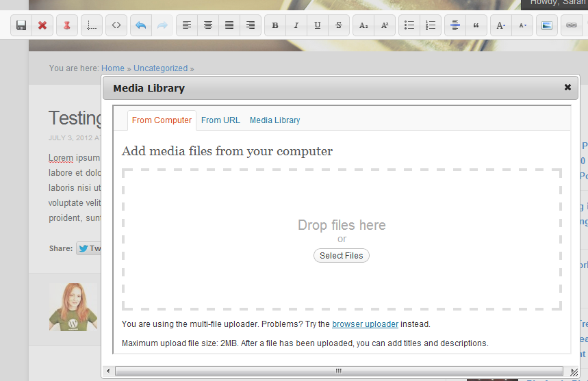Toggle bold formatting

275,25
